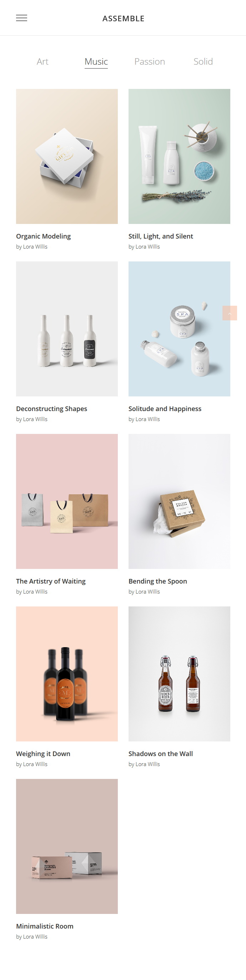Viewport: 246px width, 980px height.
Task: Open the Organic Modeling title link
Action: click(43, 236)
